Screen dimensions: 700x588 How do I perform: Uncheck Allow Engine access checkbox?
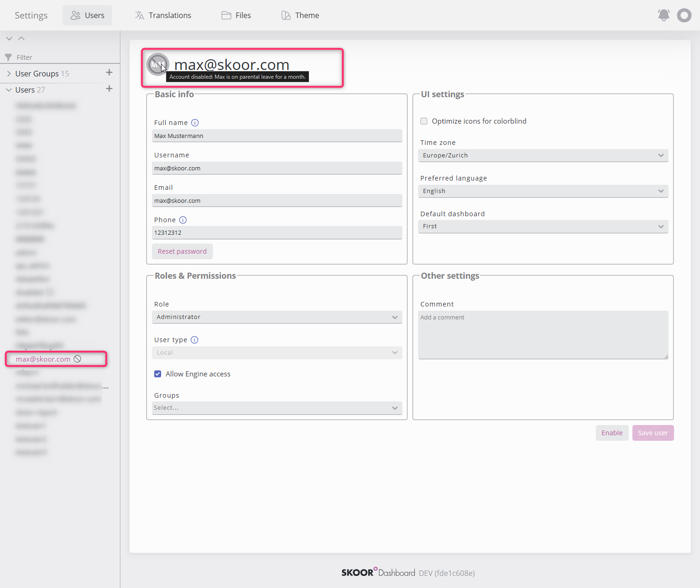tap(158, 374)
